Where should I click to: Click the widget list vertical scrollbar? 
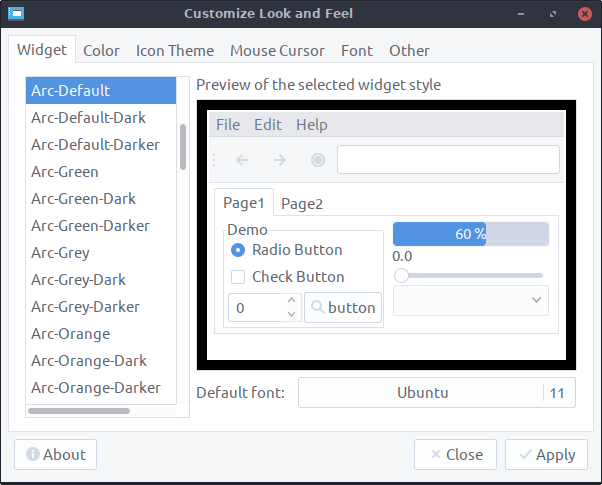[183, 146]
